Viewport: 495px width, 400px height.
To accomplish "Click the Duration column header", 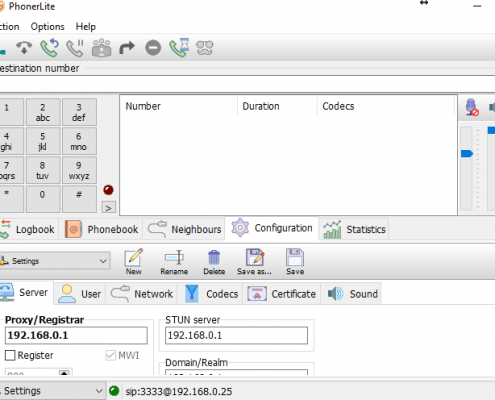I will pyautogui.click(x=277, y=106).
